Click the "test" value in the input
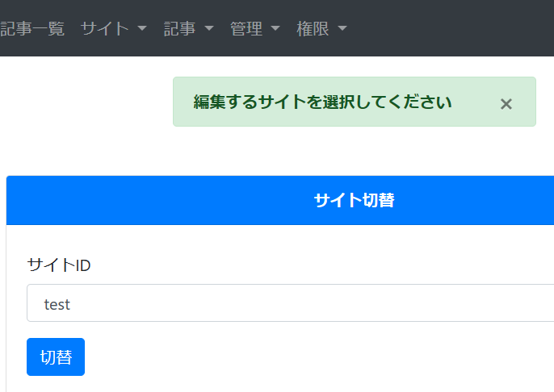Screen dimensions: 554x392 pos(57,304)
